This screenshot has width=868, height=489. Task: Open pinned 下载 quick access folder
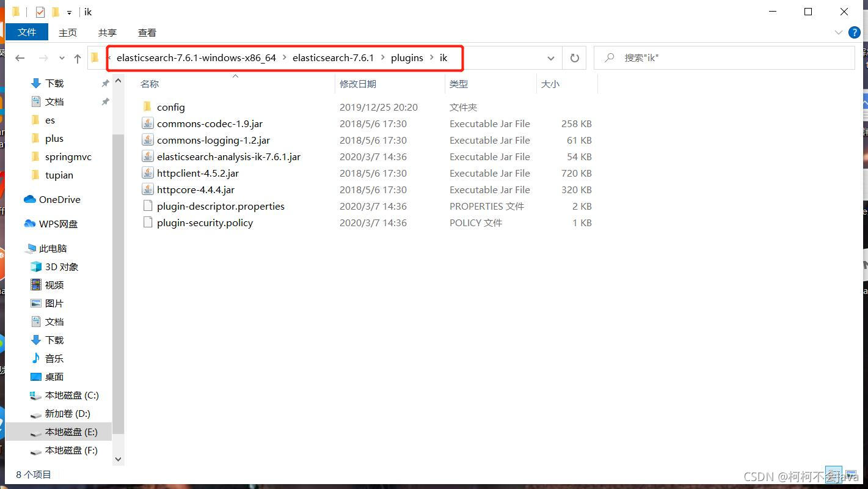47,83
